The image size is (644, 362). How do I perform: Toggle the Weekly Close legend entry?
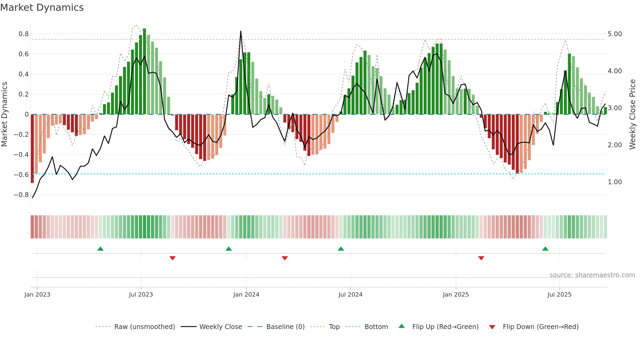click(x=211, y=327)
